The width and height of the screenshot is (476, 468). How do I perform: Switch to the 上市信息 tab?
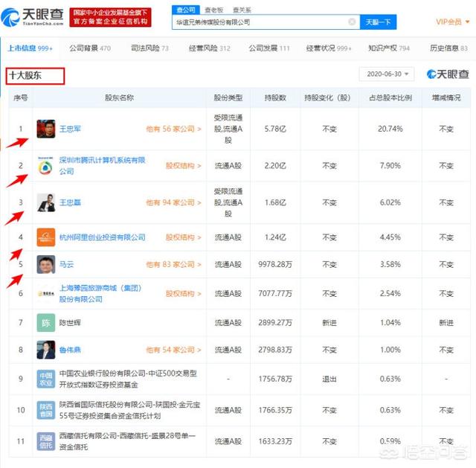tap(30, 48)
